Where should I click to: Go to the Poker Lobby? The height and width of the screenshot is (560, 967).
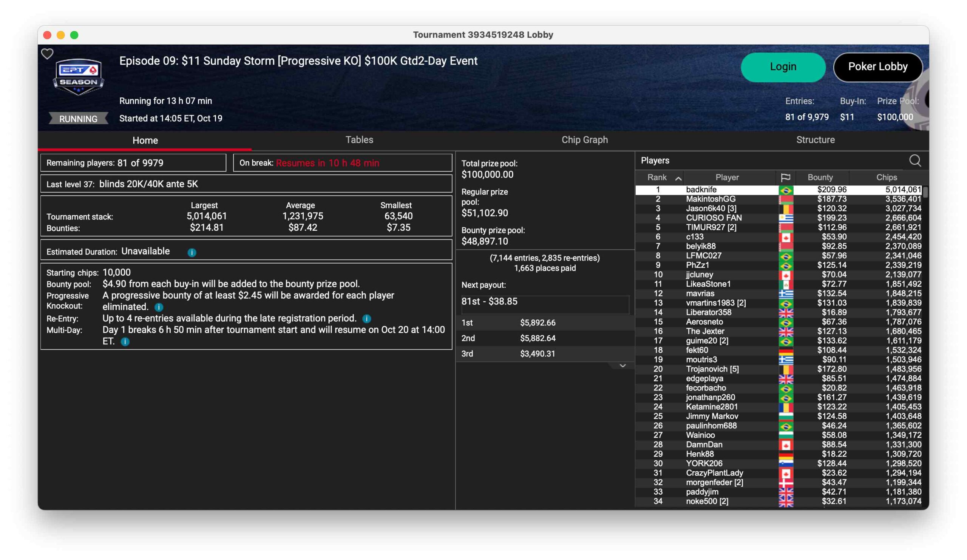pos(877,67)
